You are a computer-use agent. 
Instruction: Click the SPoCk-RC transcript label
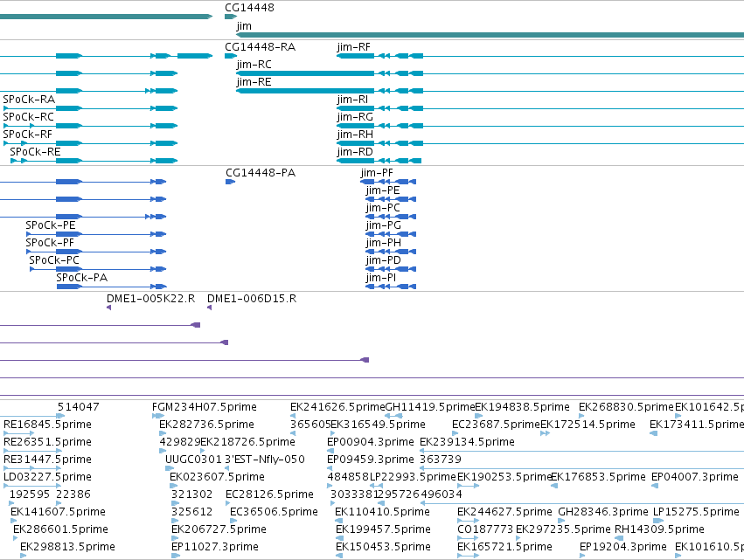[x=29, y=117]
